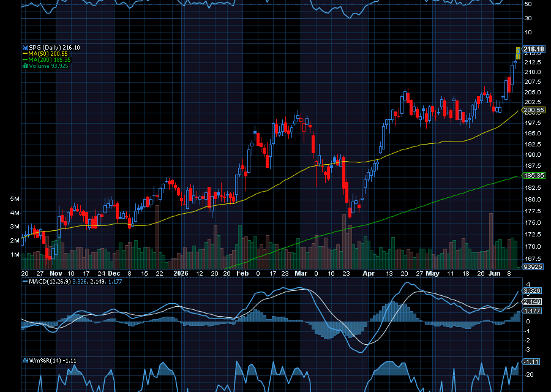The height and width of the screenshot is (392, 551).
Task: Click the 182.5 price axis label
Action: click(533, 188)
